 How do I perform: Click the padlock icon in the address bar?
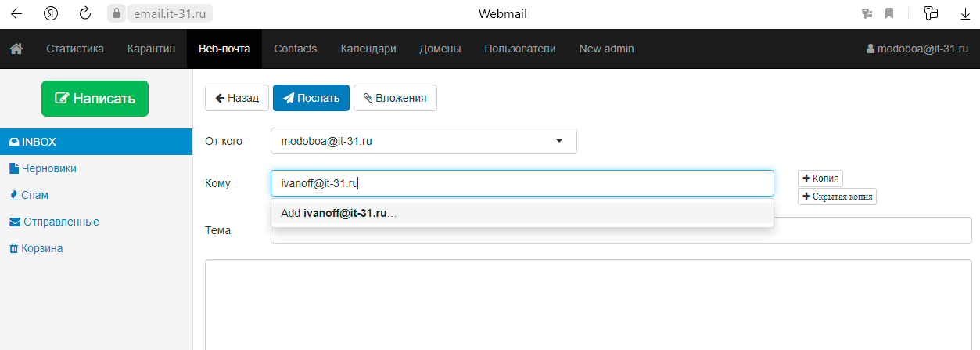(x=116, y=13)
